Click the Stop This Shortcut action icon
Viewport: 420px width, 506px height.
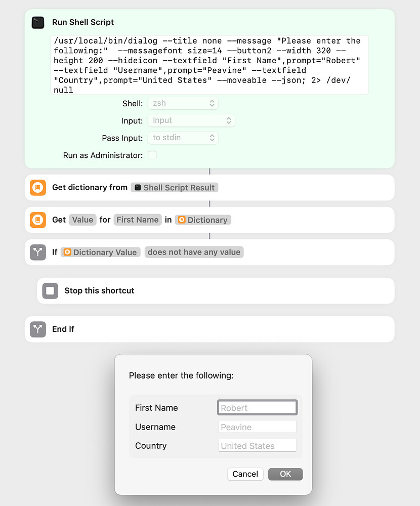50,290
